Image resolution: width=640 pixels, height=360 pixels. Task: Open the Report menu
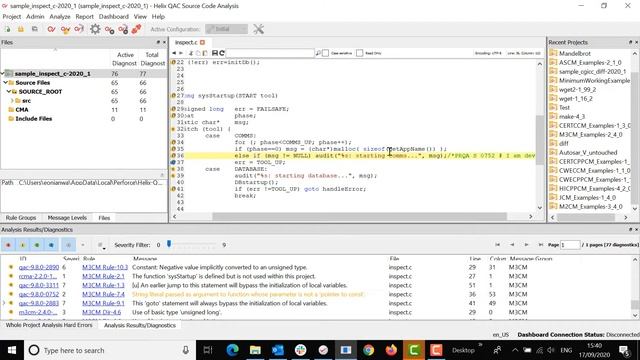coord(84,17)
